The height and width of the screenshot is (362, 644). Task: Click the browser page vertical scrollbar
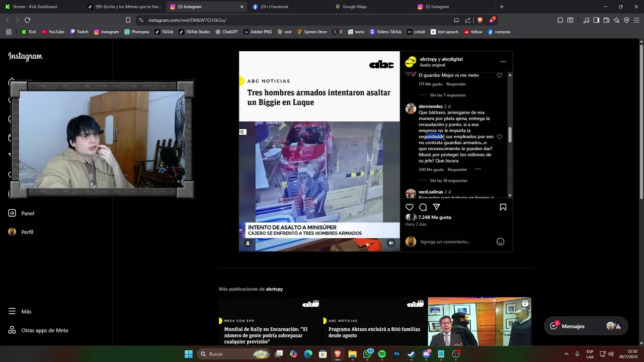pyautogui.click(x=640, y=121)
